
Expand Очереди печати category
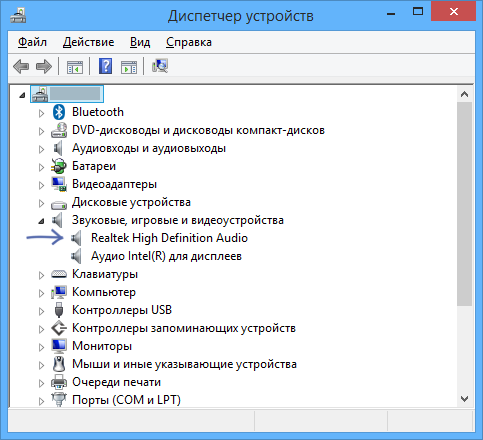[x=41, y=383]
